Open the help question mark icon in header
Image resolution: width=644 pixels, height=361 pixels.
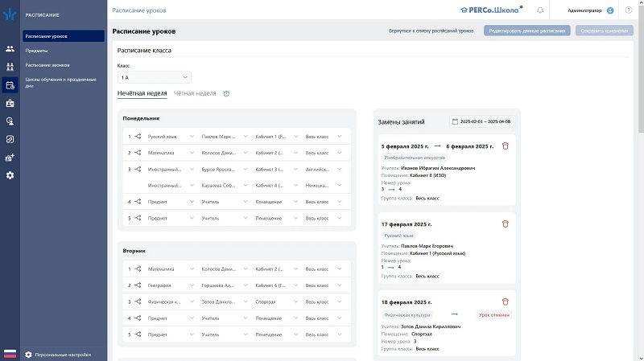click(x=629, y=10)
